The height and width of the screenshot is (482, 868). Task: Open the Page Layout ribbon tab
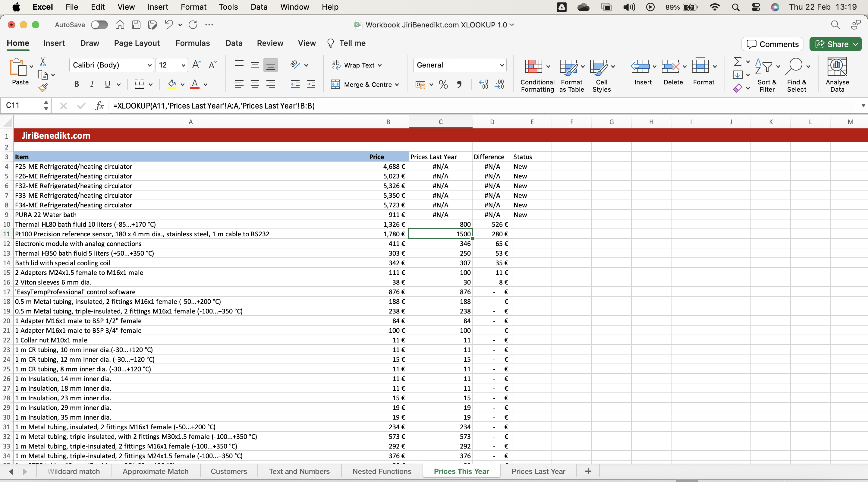[137, 43]
